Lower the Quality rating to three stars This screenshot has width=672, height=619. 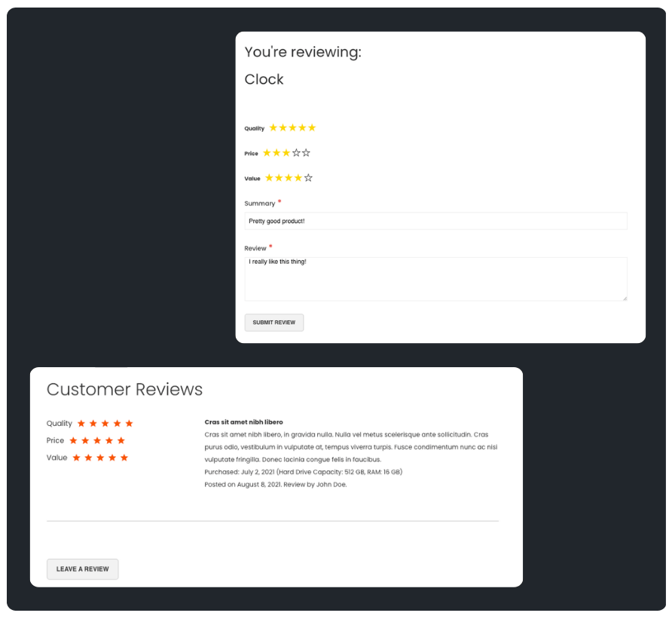(293, 127)
